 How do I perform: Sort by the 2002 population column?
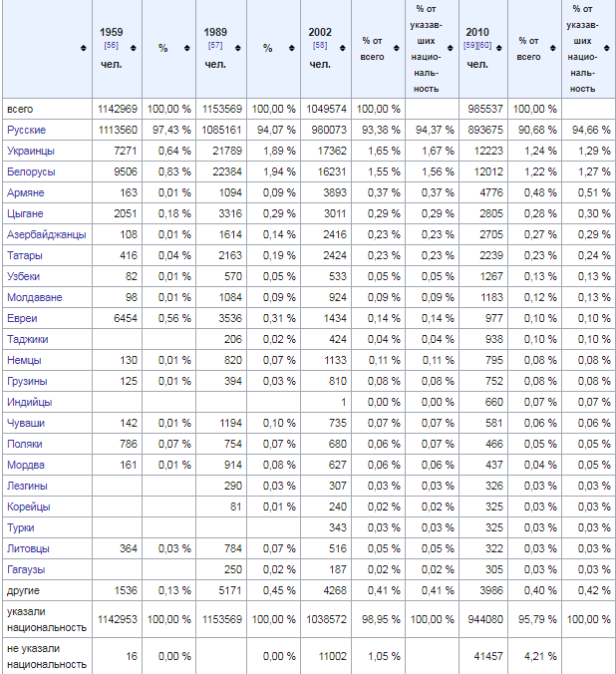point(343,48)
